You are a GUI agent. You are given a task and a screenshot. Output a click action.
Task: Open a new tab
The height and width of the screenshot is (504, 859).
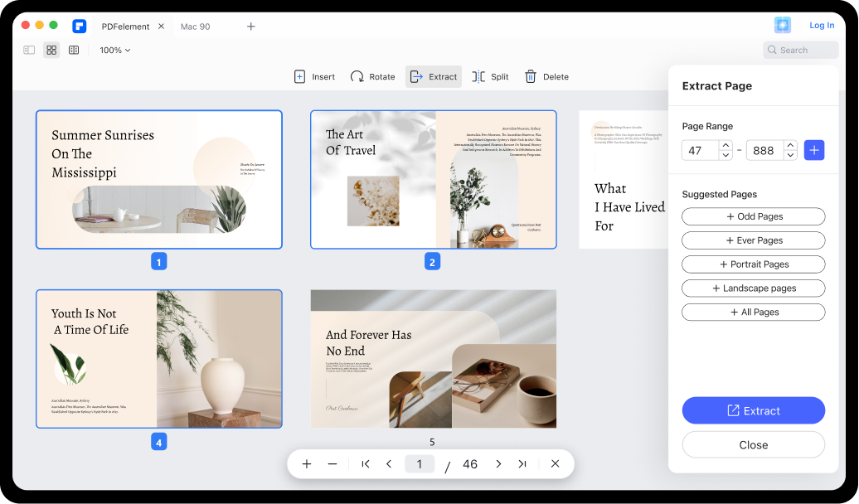click(x=251, y=27)
